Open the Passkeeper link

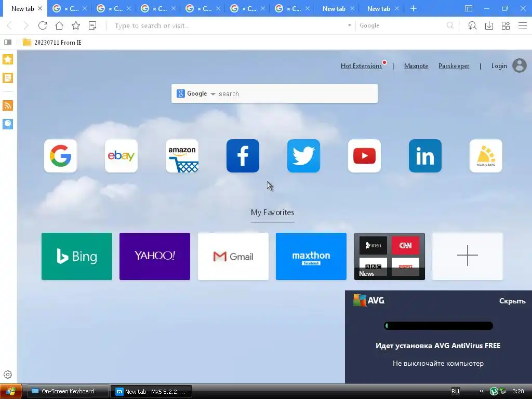(x=454, y=66)
